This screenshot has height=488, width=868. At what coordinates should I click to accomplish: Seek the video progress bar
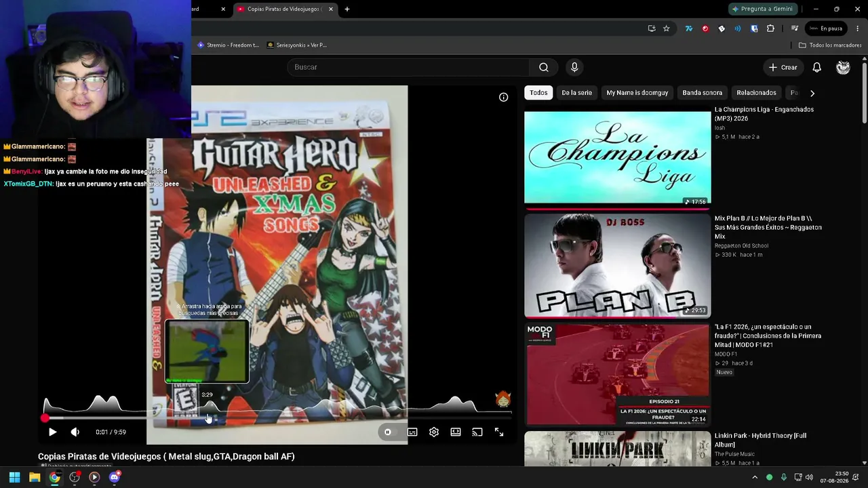pos(278,418)
